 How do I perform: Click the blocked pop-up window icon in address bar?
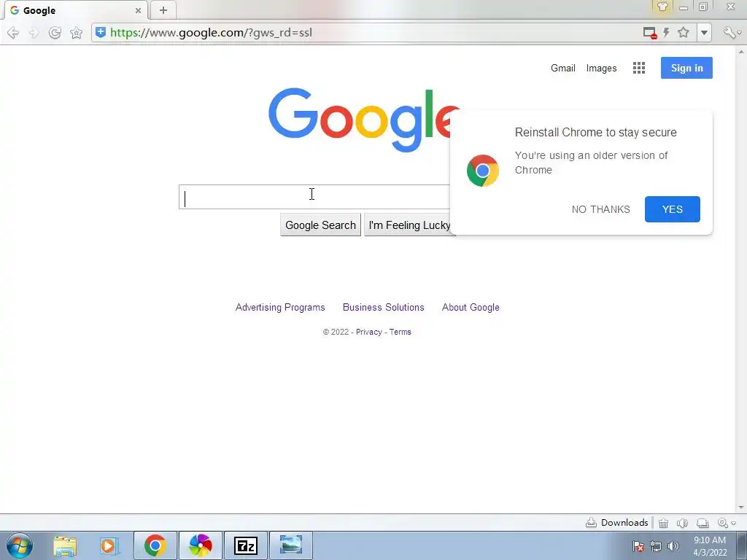tap(650, 32)
